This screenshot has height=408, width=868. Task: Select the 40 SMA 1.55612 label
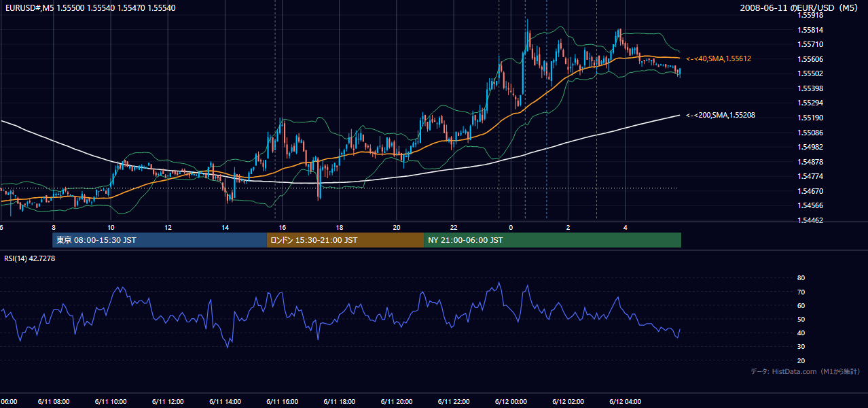(x=719, y=59)
